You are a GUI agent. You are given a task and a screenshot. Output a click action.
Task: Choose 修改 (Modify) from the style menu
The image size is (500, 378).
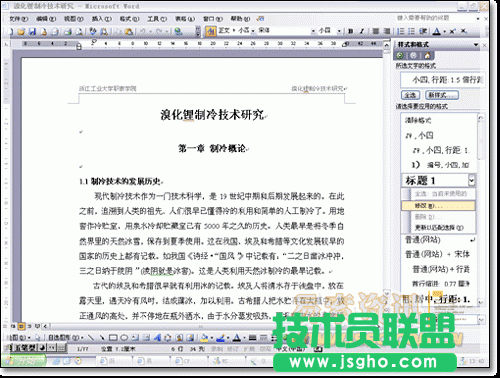[x=438, y=206]
